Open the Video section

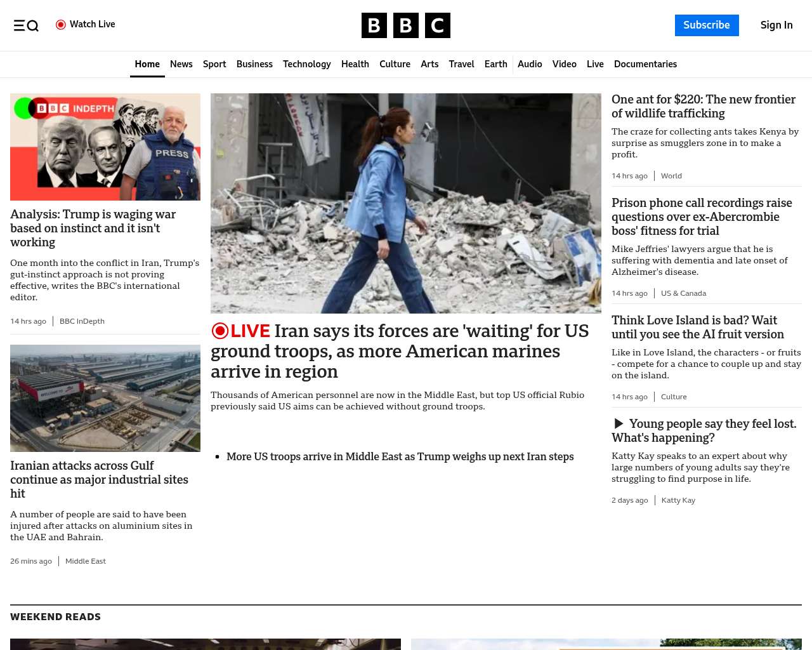[564, 64]
